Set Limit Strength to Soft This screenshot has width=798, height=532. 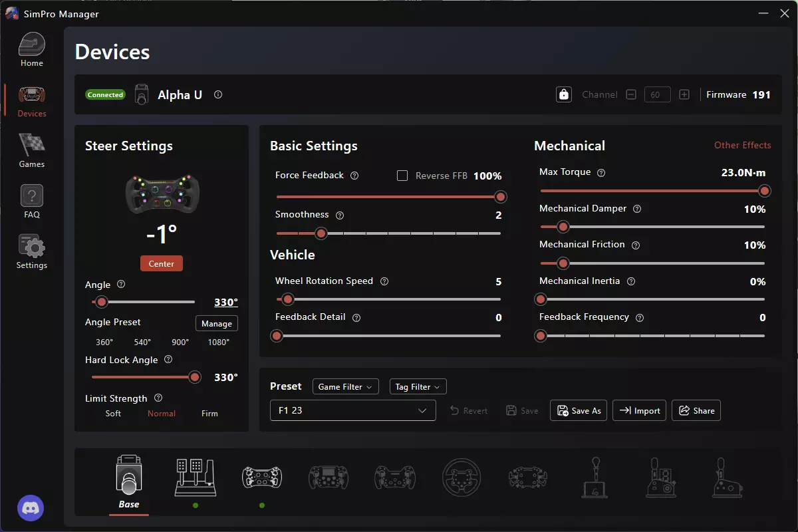coord(113,414)
